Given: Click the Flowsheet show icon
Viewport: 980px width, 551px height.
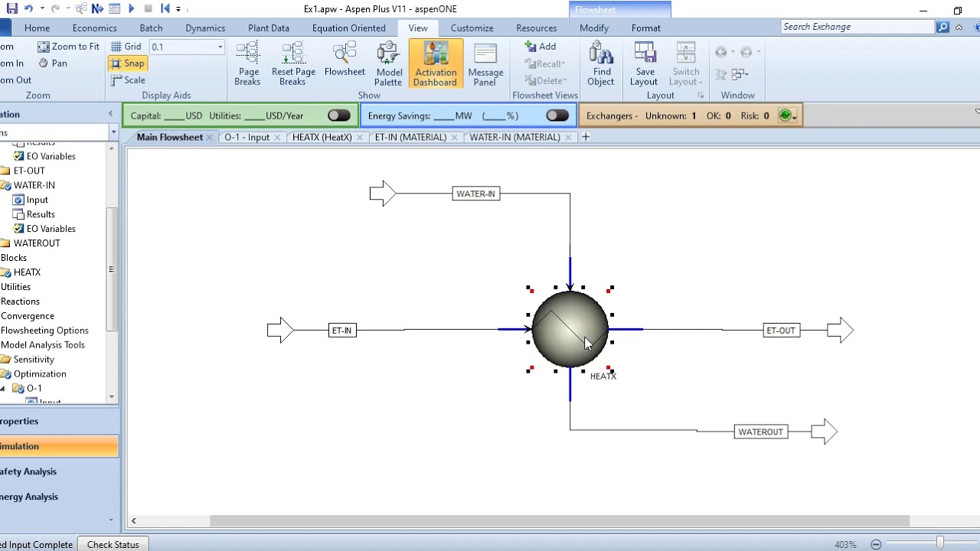Looking at the screenshot, I should point(345,60).
